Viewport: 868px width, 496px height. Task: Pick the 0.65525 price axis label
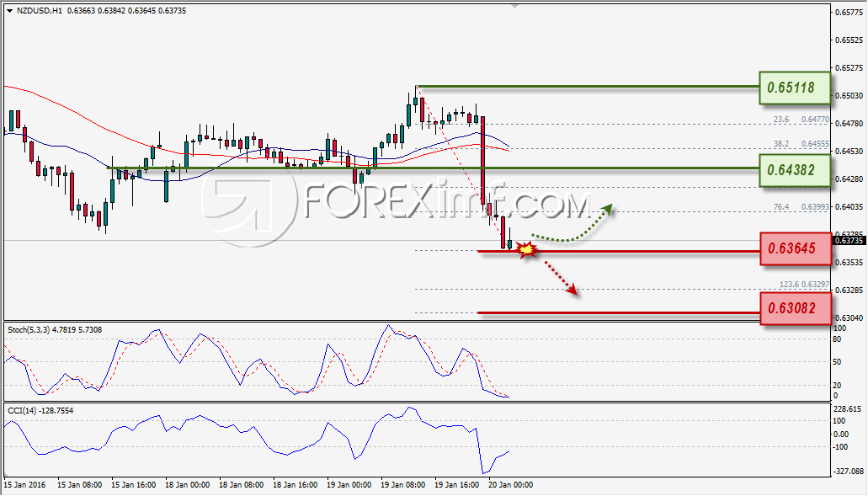[x=849, y=40]
